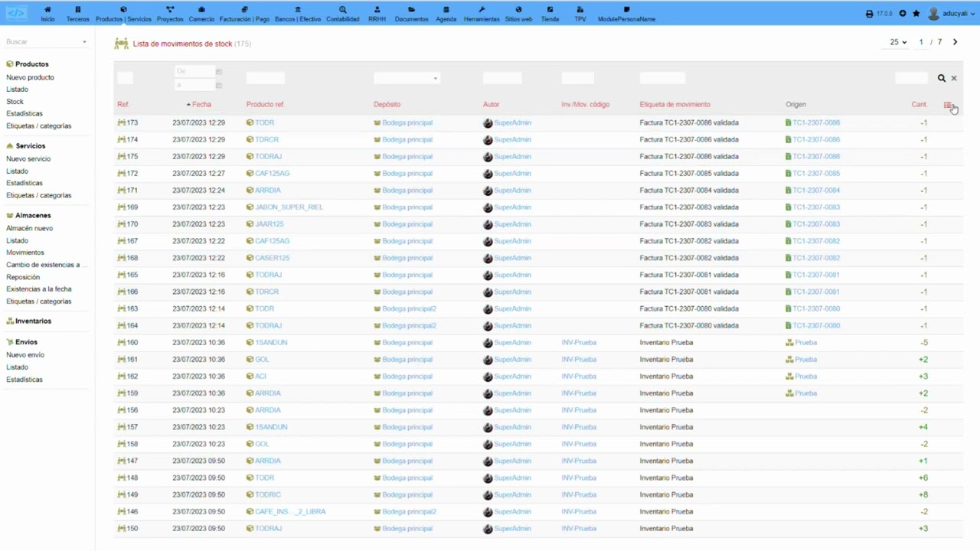Viewport: 980px width, 551px height.
Task: Sort by Etiqueta de movimiento header
Action: (x=675, y=104)
